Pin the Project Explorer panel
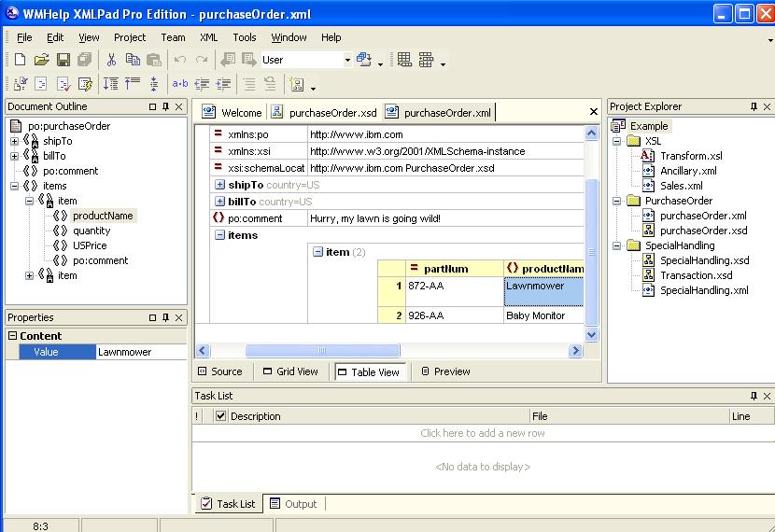This screenshot has height=532, width=775. (754, 106)
